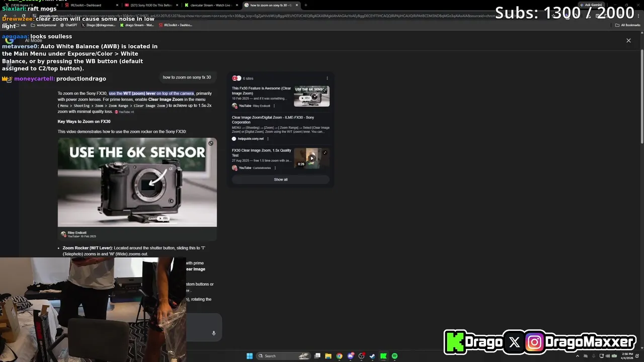Open the three-dot menu for 6 sites panel

[x=327, y=78]
